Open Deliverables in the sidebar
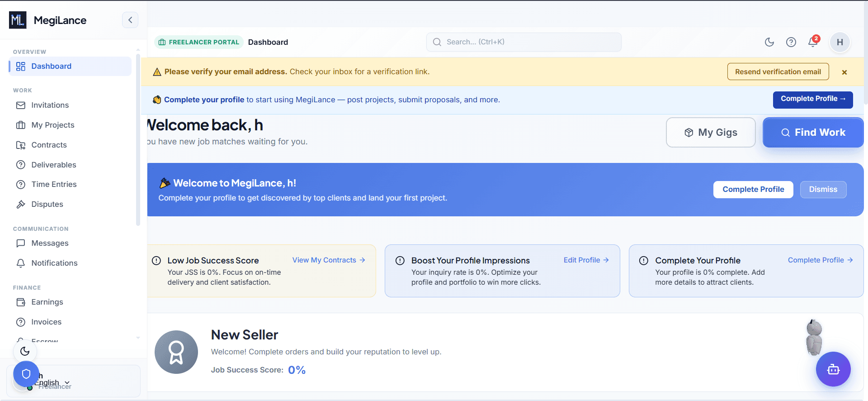Viewport: 868px width, 401px height. pyautogui.click(x=70, y=165)
